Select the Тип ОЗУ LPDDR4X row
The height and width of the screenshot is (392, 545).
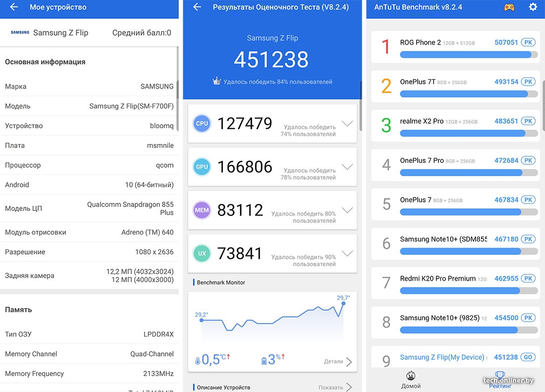tap(89, 335)
